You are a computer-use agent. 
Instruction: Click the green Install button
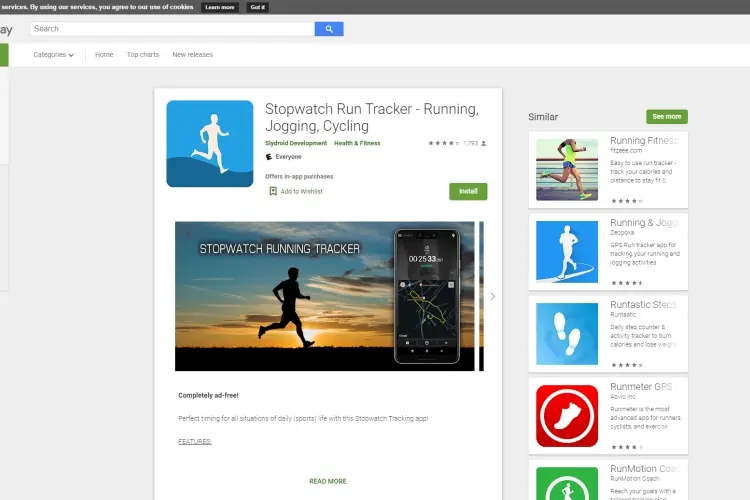468,191
